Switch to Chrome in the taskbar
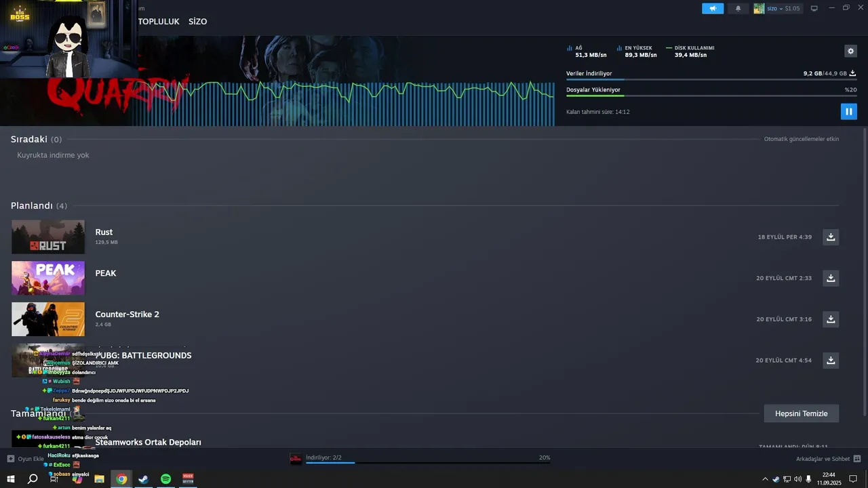Screen dimensions: 868x488 (121, 479)
